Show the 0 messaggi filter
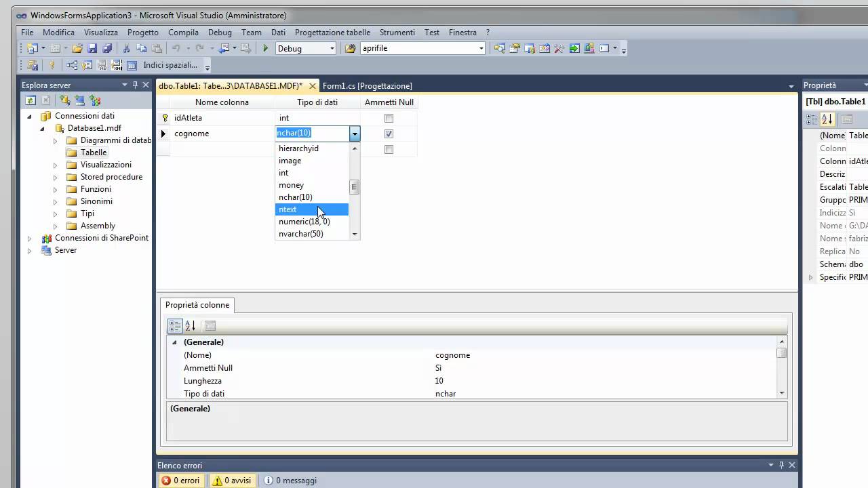 tap(290, 481)
